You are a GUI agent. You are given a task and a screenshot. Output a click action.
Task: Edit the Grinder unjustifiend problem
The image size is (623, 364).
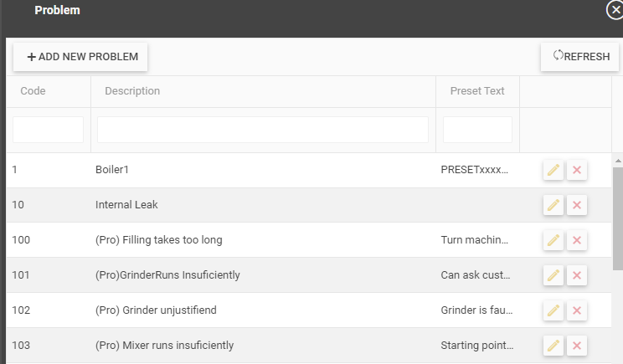553,310
